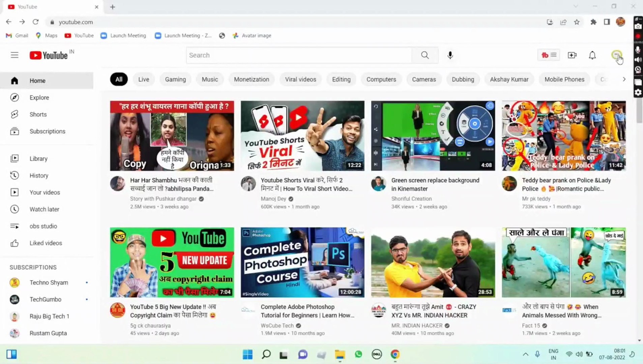The height and width of the screenshot is (364, 643).
Task: Play the Complete Photoshop Course video thumbnail
Action: point(302,262)
